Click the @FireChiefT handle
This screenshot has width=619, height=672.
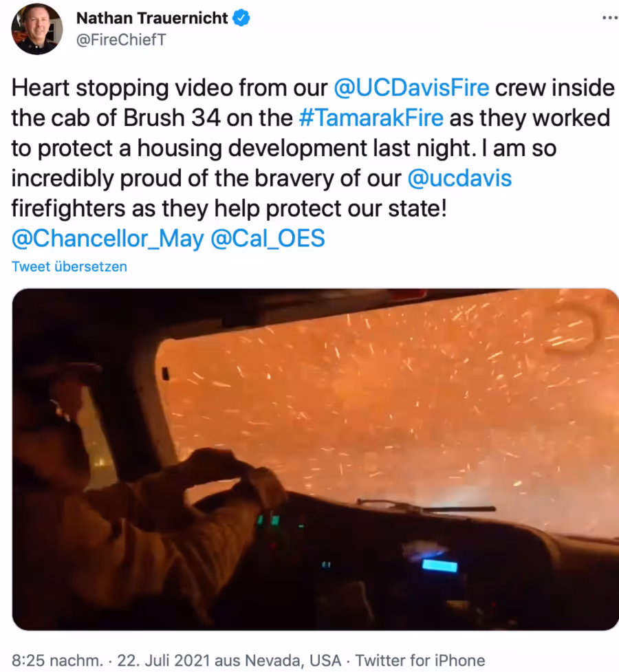121,40
